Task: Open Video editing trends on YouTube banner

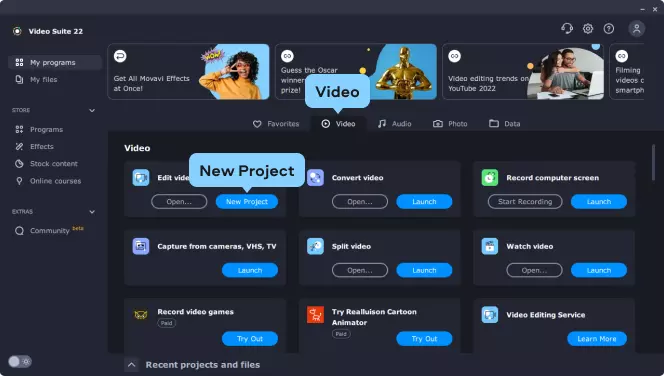Action: pyautogui.click(x=523, y=72)
